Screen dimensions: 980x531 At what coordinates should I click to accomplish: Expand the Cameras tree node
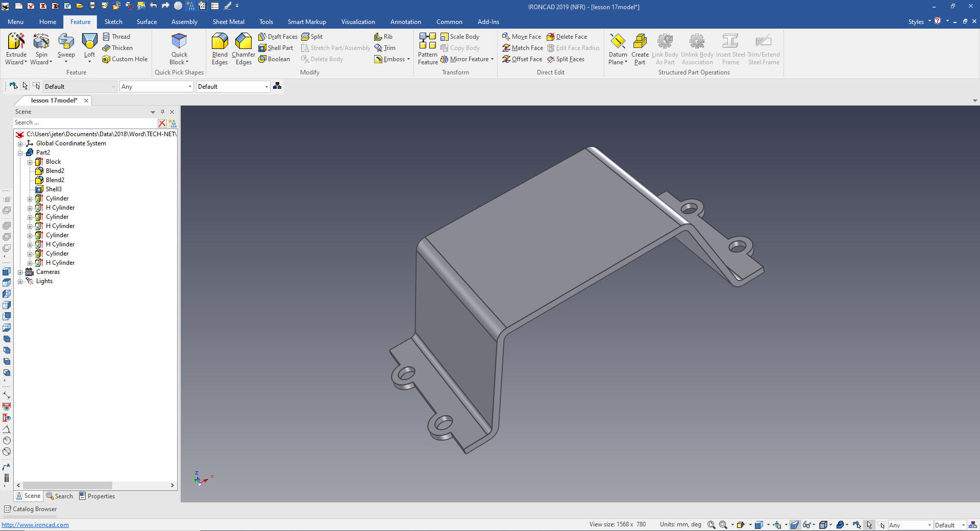tap(20, 272)
